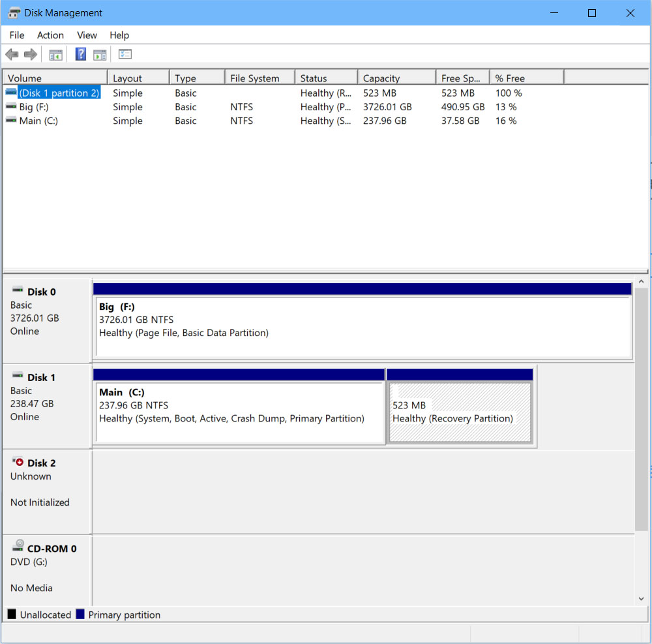Image resolution: width=652 pixels, height=644 pixels.
Task: Click the blue Primary partition legend swatch
Action: point(80,615)
